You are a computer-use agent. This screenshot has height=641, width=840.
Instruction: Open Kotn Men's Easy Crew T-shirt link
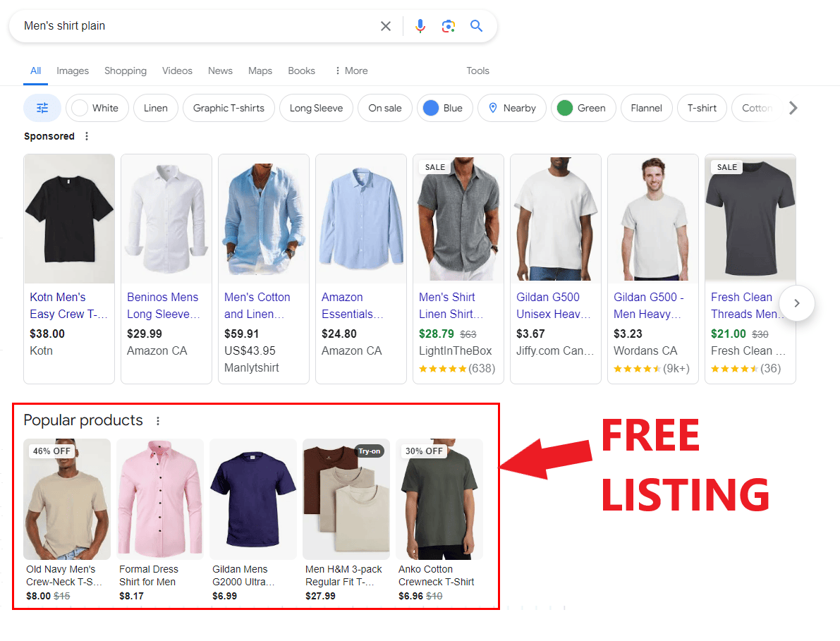tap(68, 305)
